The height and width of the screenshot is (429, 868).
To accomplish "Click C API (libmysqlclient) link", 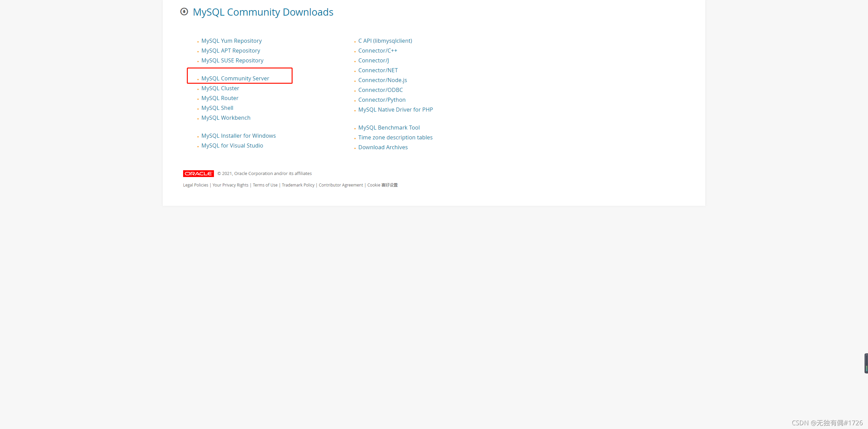I will pyautogui.click(x=385, y=41).
